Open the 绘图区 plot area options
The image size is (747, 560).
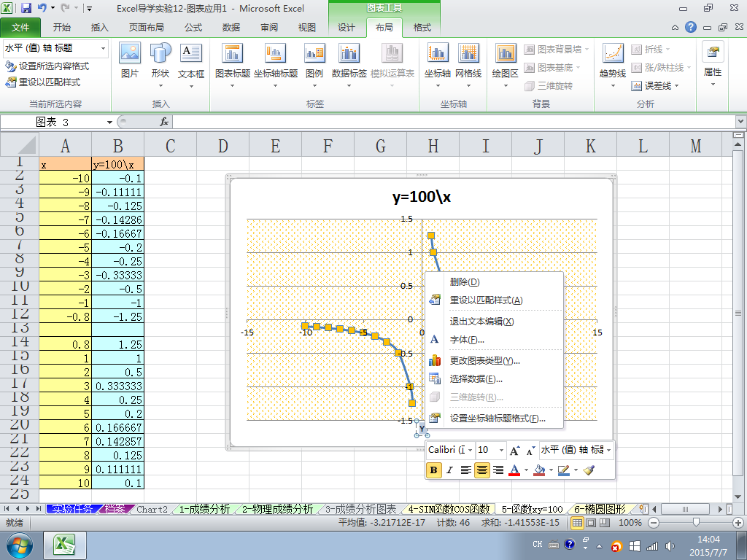[505, 65]
